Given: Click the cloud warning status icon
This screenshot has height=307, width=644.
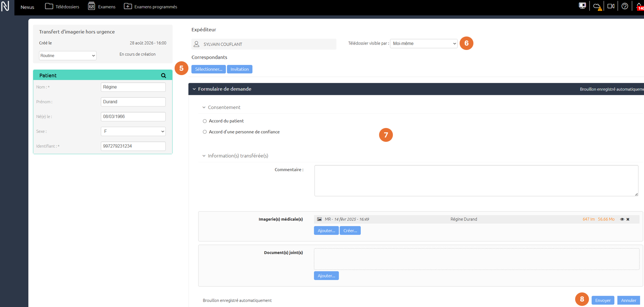Looking at the screenshot, I should [597, 7].
